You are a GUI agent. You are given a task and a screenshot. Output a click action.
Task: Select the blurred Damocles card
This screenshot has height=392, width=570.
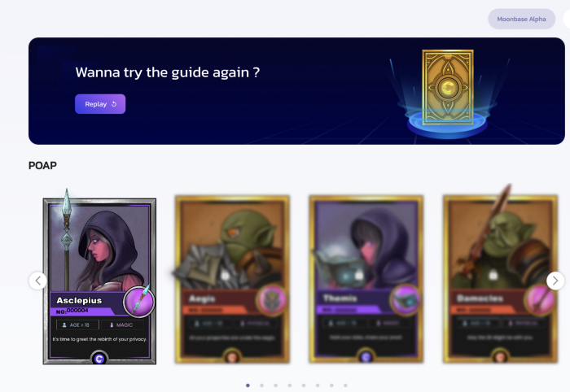pos(500,280)
